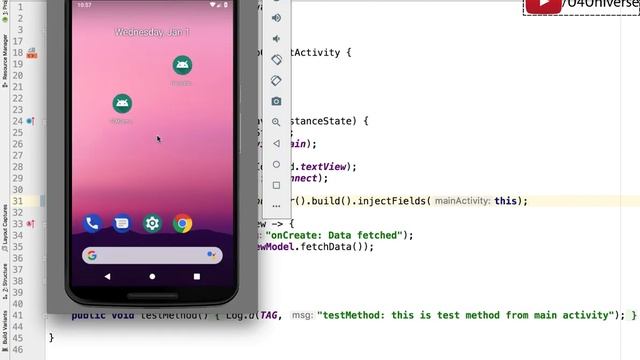This screenshot has width=640, height=360.
Task: Open emulator extended controls (three dots)
Action: (x=276, y=206)
